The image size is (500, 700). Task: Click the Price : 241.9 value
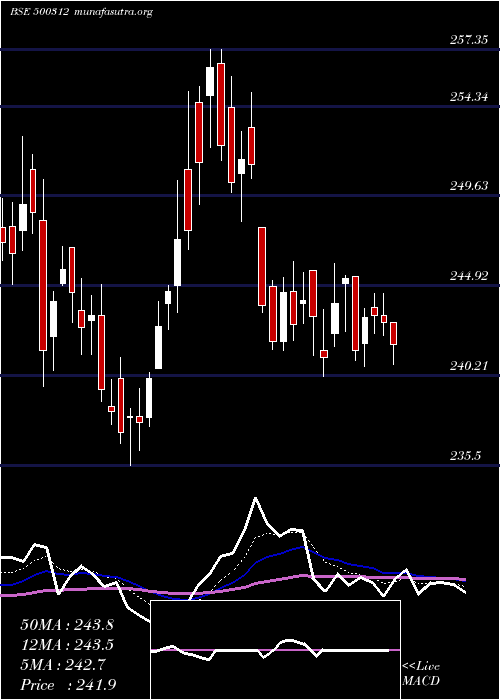tap(68, 685)
